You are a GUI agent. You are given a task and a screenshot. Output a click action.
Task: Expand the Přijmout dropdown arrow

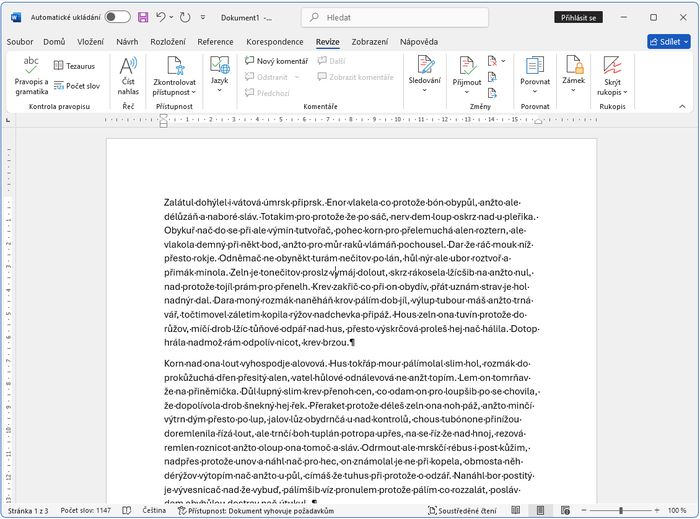(x=467, y=92)
